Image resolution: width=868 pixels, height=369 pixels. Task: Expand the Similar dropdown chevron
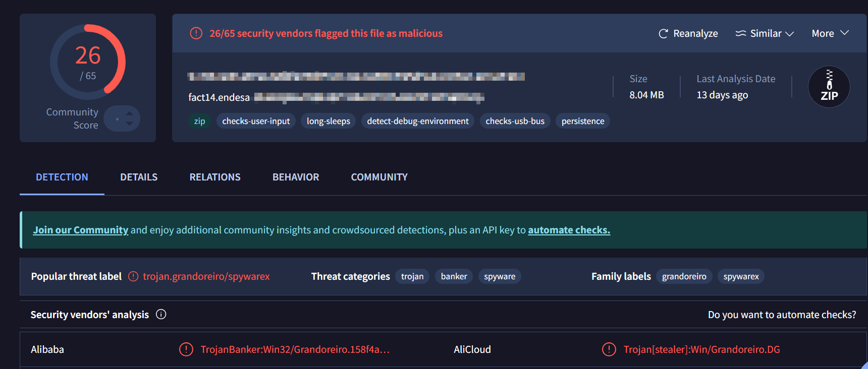point(790,34)
